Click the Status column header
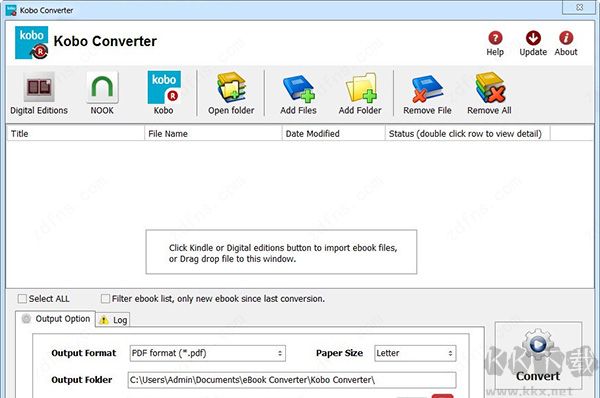 [468, 134]
